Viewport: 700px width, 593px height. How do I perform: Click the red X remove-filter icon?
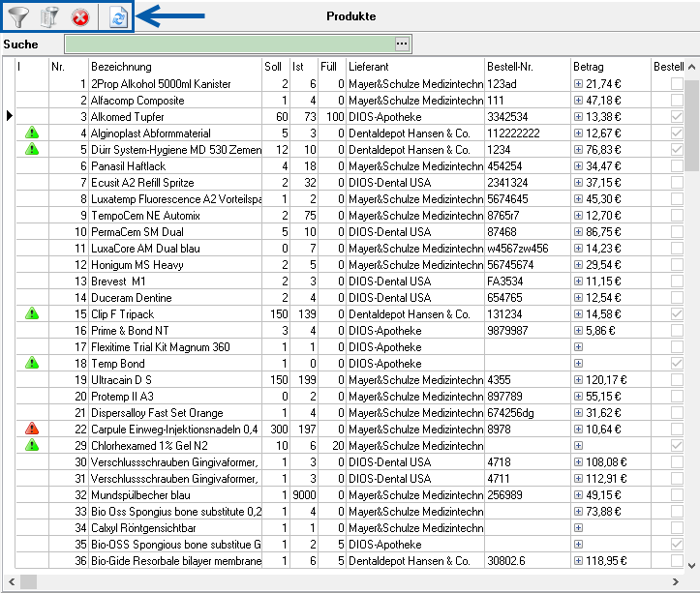pyautogui.click(x=80, y=17)
